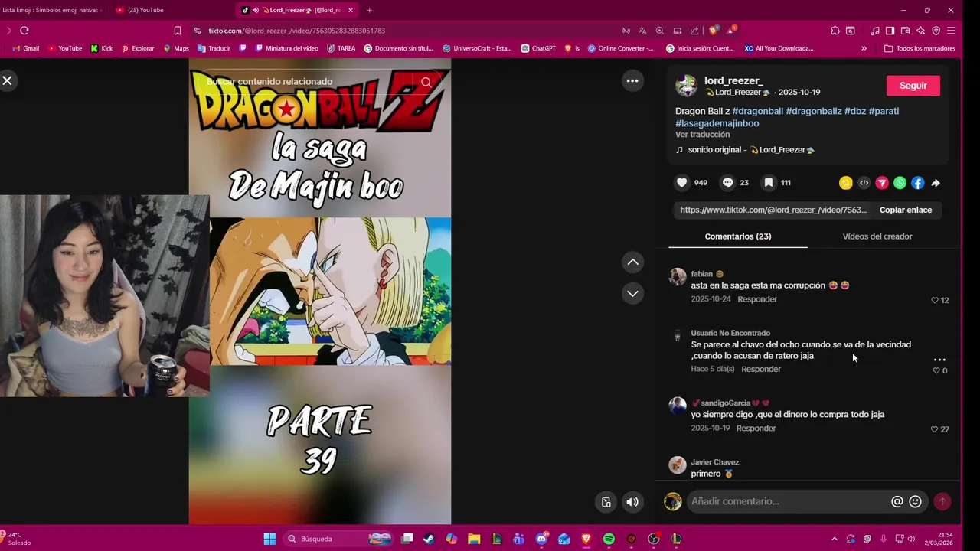This screenshot has height=551, width=980.
Task: Click the embed code icon
Action: (x=864, y=183)
